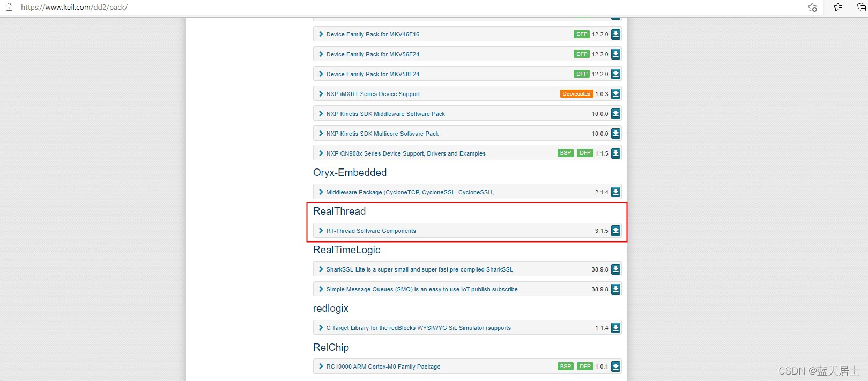Download NXP iMXRT Series Device Support pack
Viewport: 868px width, 381px height.
coord(615,94)
